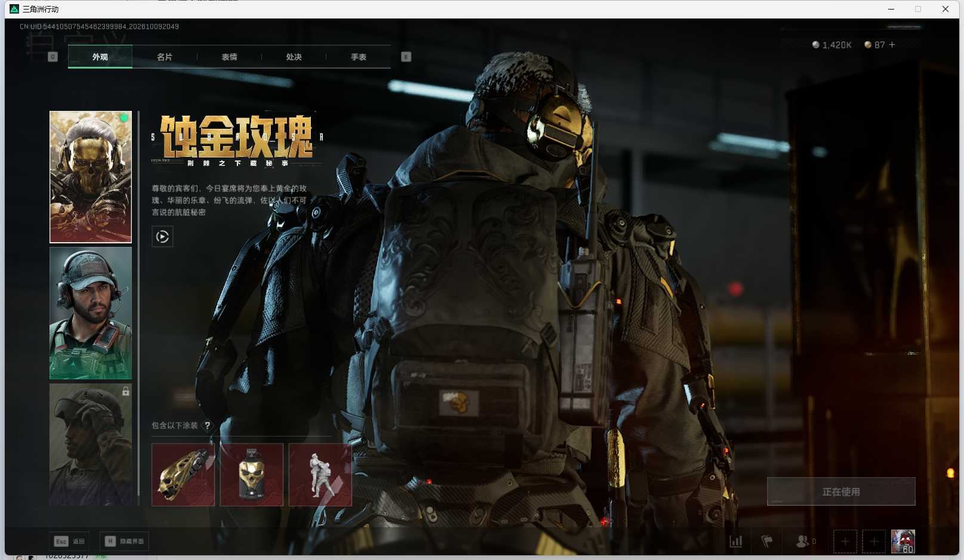Close the 三角洲行动 window

[x=946, y=9]
